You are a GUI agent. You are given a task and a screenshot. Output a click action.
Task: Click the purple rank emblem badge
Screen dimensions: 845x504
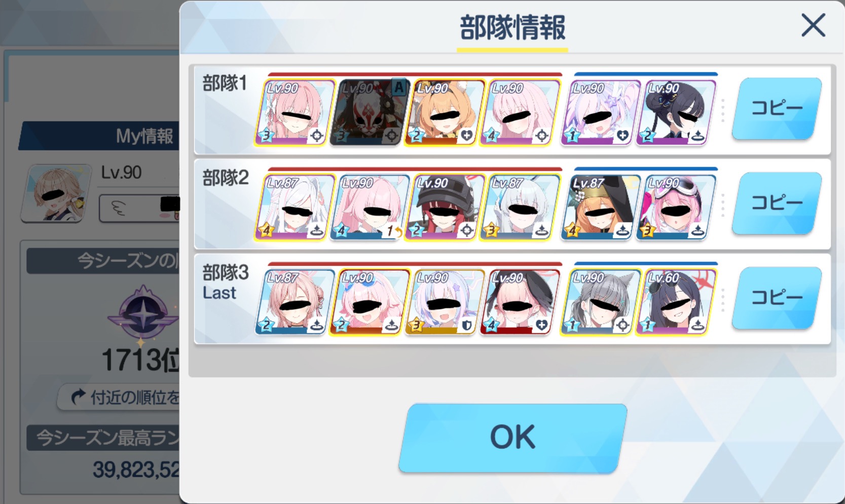click(x=144, y=313)
